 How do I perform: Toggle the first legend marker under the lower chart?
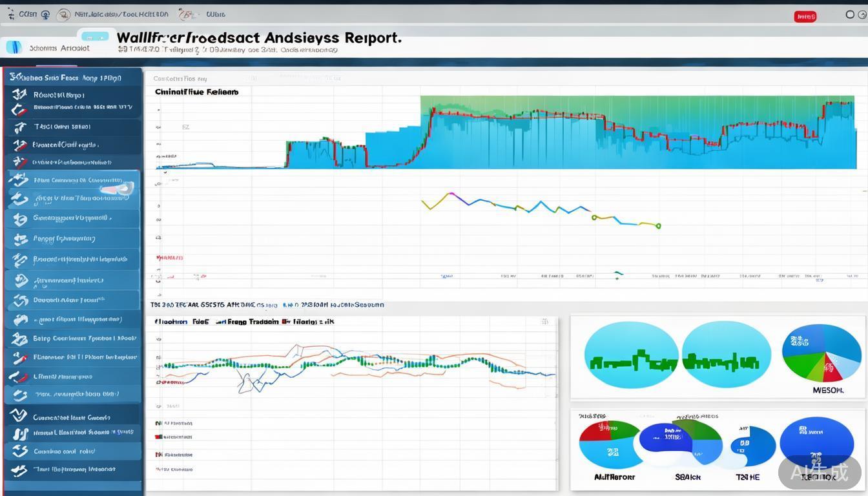(x=158, y=424)
